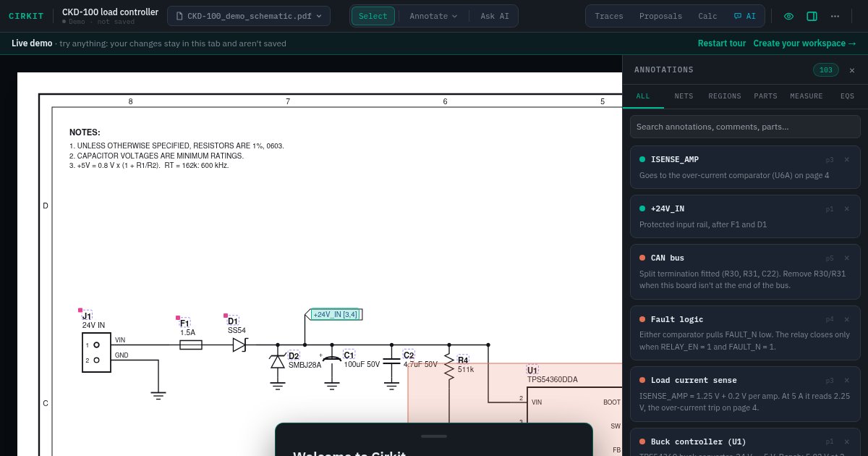Remove the Buck controller (U1) annotation

847,442
